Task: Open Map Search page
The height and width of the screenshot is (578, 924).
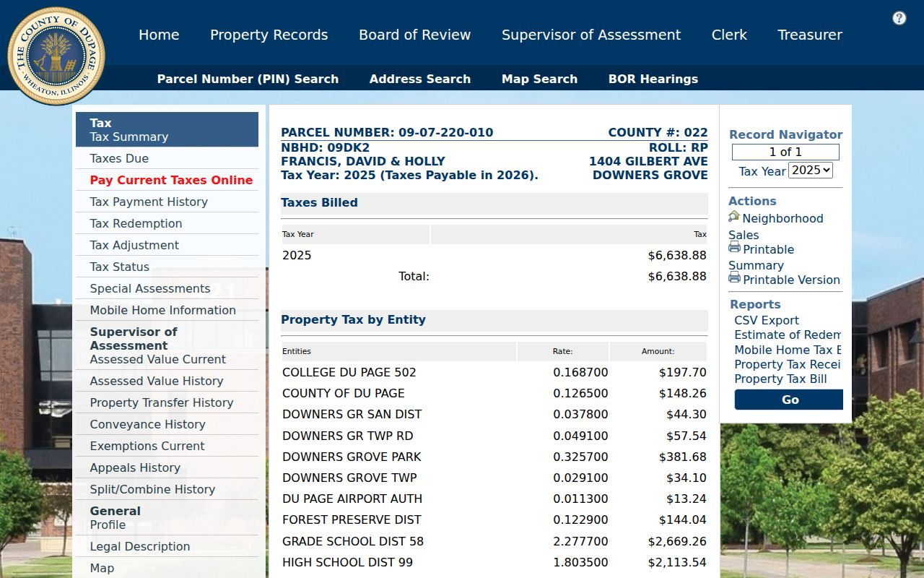Action: 539,79
